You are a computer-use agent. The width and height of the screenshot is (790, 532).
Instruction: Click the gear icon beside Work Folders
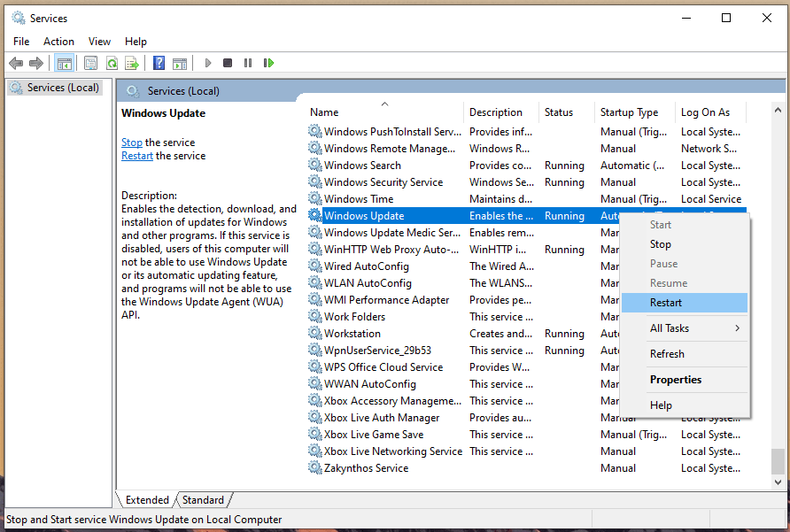pos(315,316)
